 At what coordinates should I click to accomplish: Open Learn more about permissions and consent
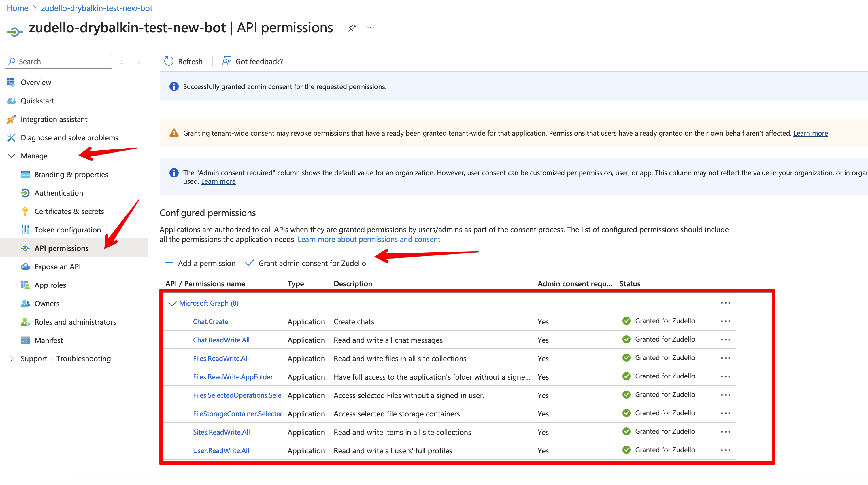tap(369, 239)
